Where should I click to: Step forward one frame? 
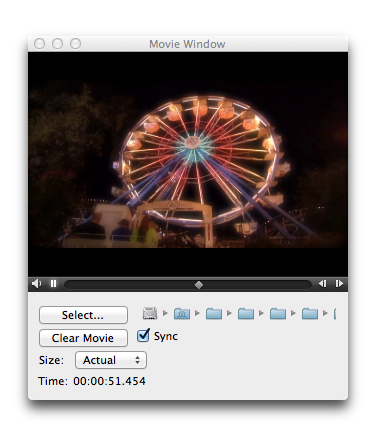pos(339,284)
